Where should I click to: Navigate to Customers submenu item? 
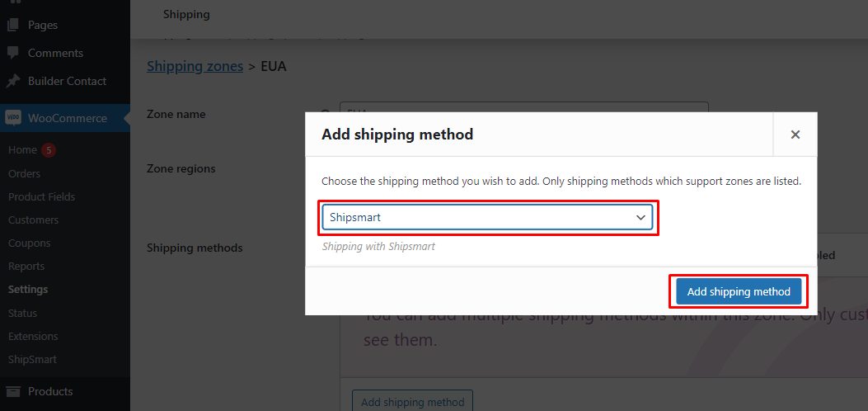pos(33,220)
